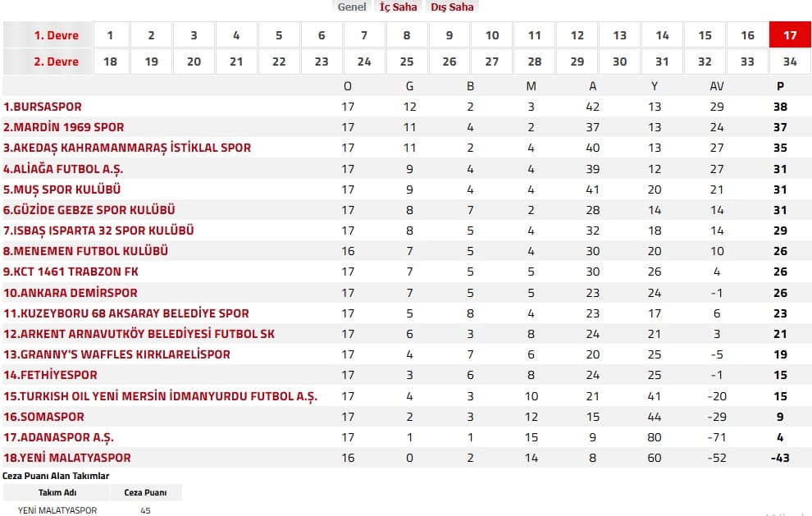Click Fethiyespor in the standings
812x516 pixels.
click(50, 375)
